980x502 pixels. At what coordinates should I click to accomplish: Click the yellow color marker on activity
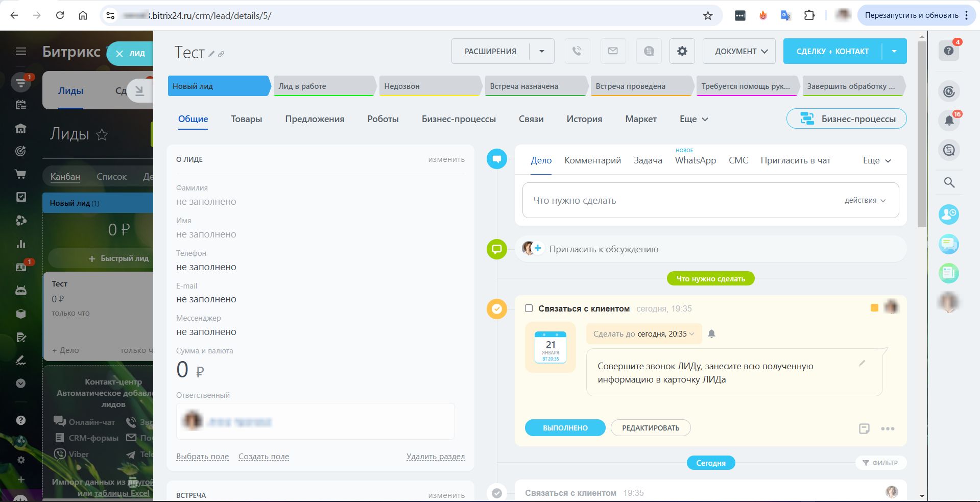click(874, 307)
